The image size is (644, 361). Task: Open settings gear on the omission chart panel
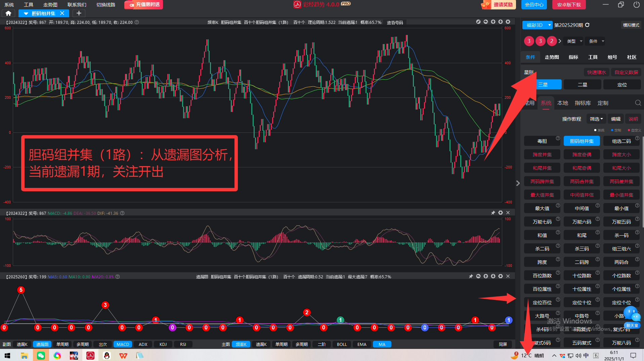[x=501, y=276]
